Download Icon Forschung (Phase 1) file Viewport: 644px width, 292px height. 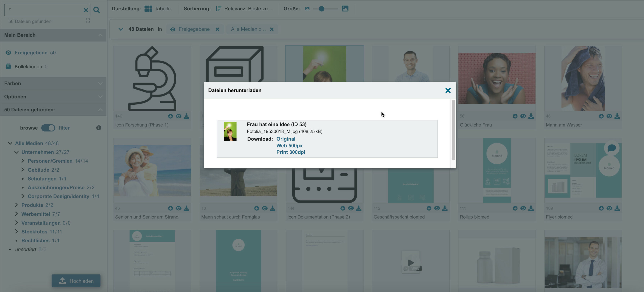coord(186,116)
